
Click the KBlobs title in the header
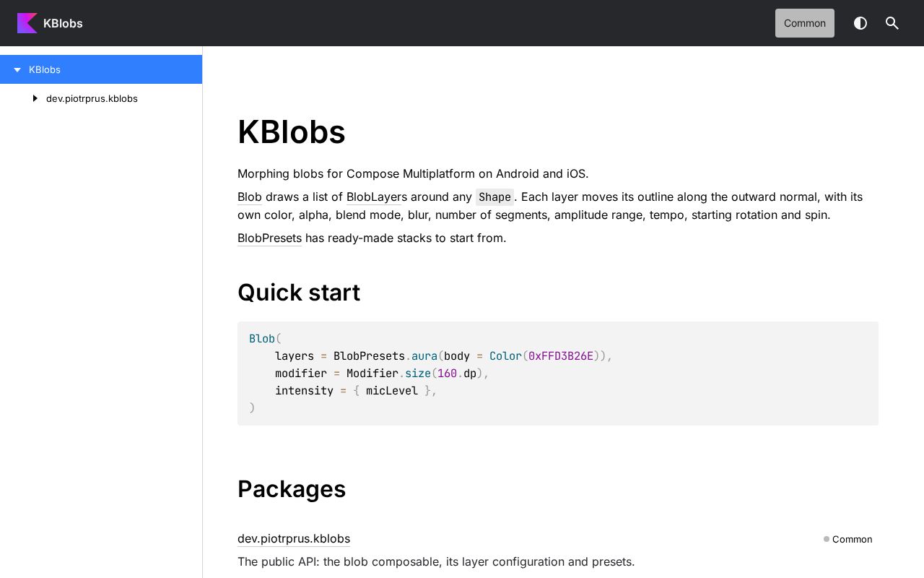(63, 23)
